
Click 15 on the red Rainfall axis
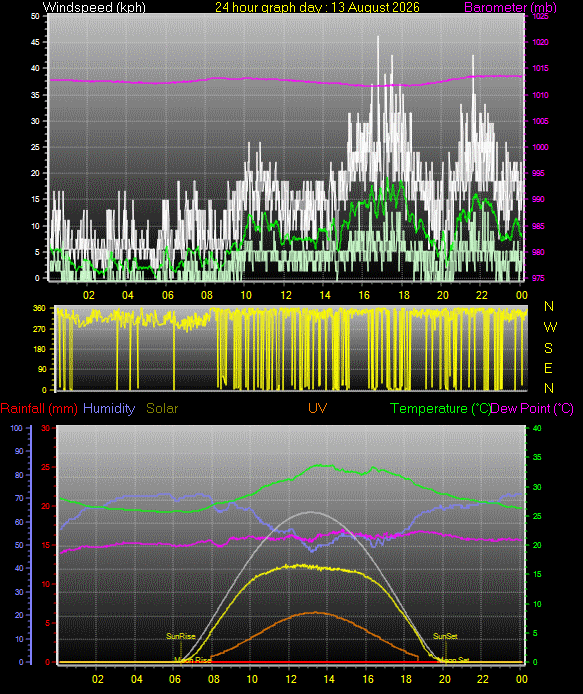[x=46, y=545]
